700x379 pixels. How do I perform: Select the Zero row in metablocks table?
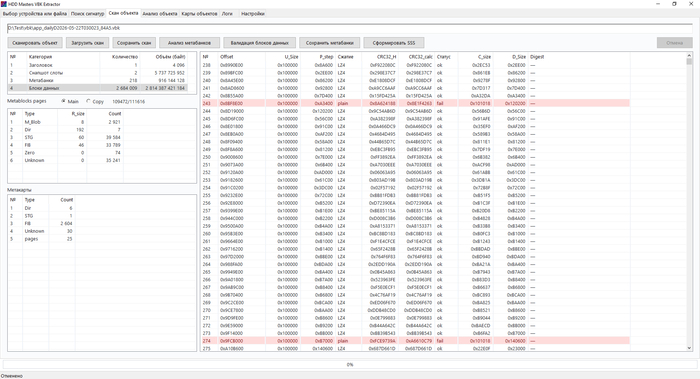click(x=66, y=153)
